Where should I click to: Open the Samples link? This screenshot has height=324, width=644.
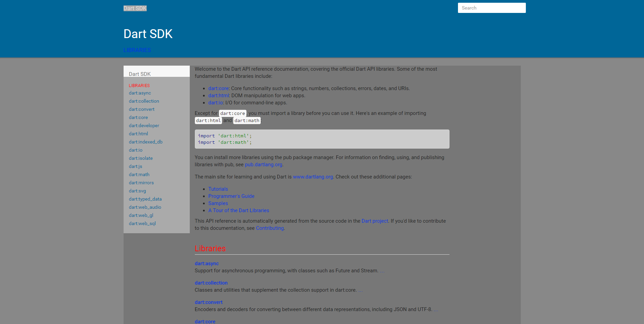(218, 203)
